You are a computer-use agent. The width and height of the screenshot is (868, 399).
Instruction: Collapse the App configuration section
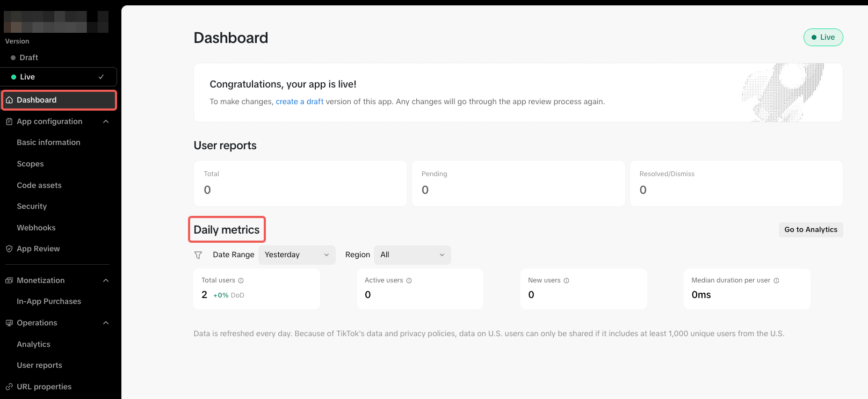pyautogui.click(x=106, y=121)
